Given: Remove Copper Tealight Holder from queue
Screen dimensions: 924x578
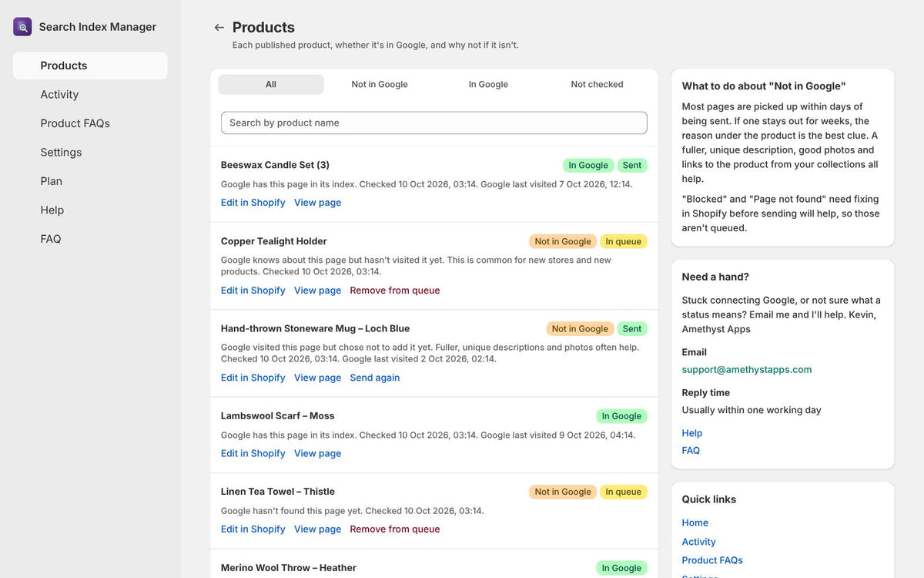Looking at the screenshot, I should [395, 291].
